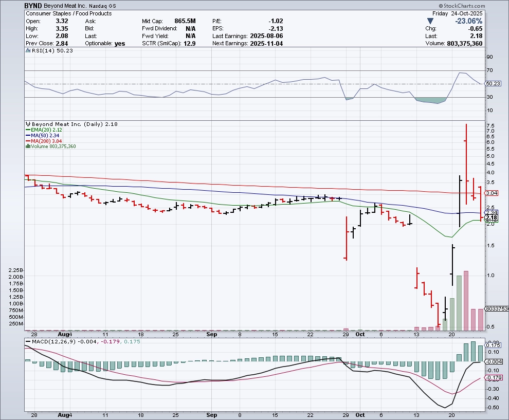
Task: Click the blue MA(50) legend line marker
Action: (27, 136)
